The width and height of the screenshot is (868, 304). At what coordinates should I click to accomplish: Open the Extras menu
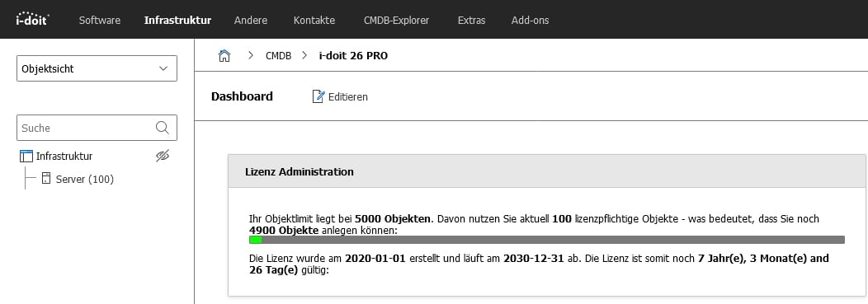tap(472, 21)
